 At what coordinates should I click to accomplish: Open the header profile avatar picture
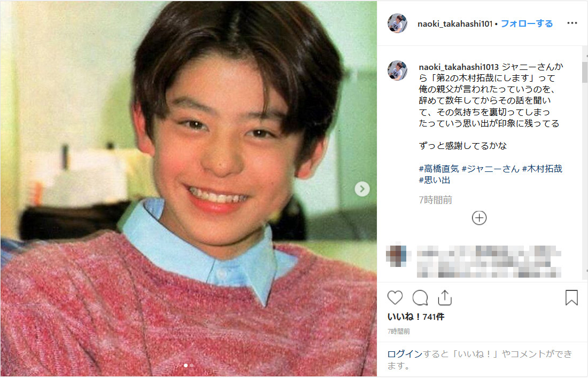tap(398, 23)
